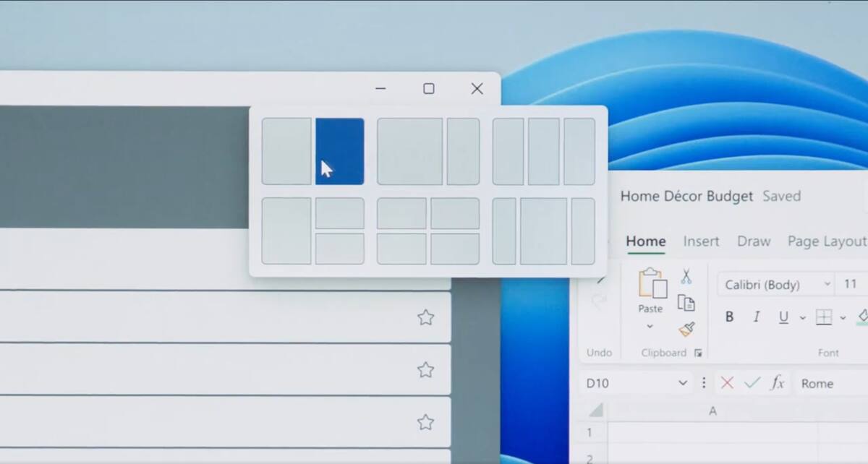Click the Paste clipboard icon in Excel

(651, 283)
